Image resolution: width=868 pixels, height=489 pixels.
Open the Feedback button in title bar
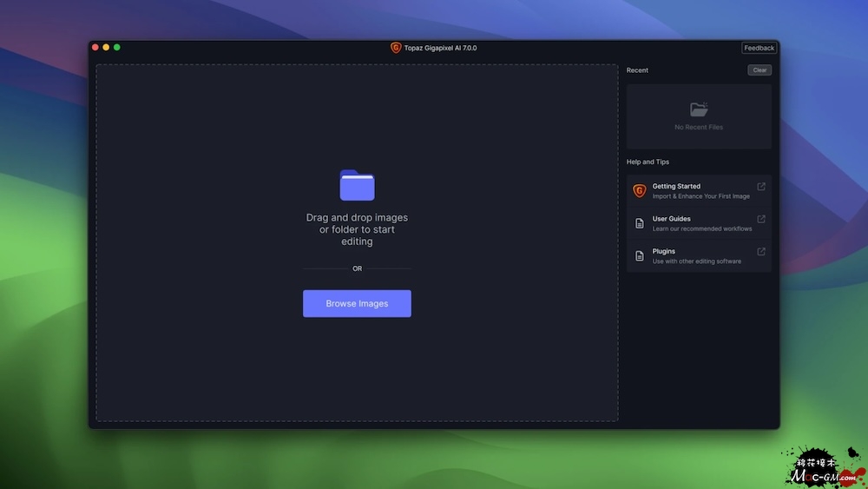pyautogui.click(x=759, y=48)
